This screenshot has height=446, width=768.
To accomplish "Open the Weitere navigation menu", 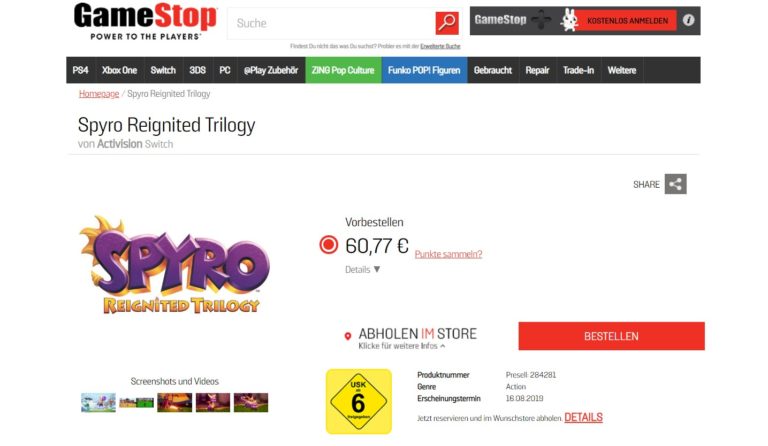I will [x=622, y=70].
